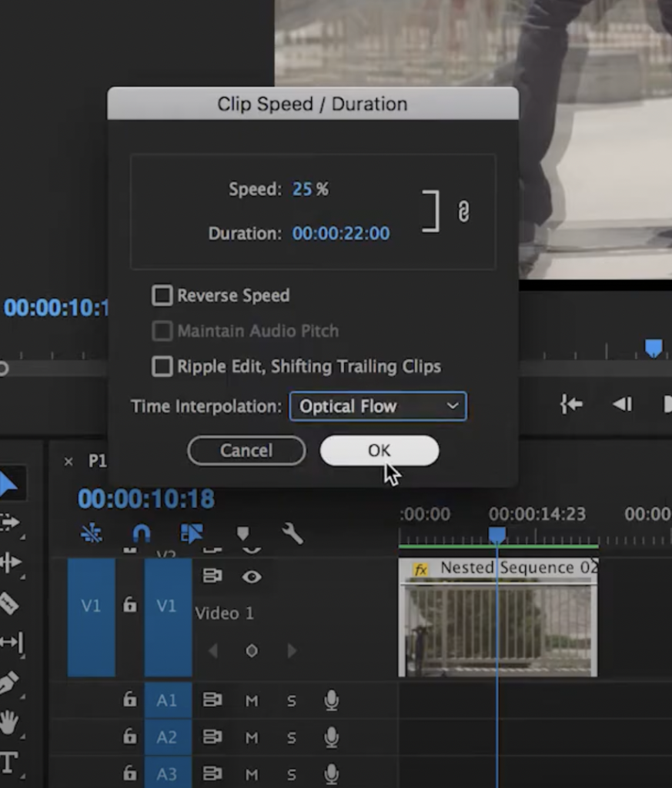672x788 pixels.
Task: Select the Hand tool
Action: pos(8,723)
